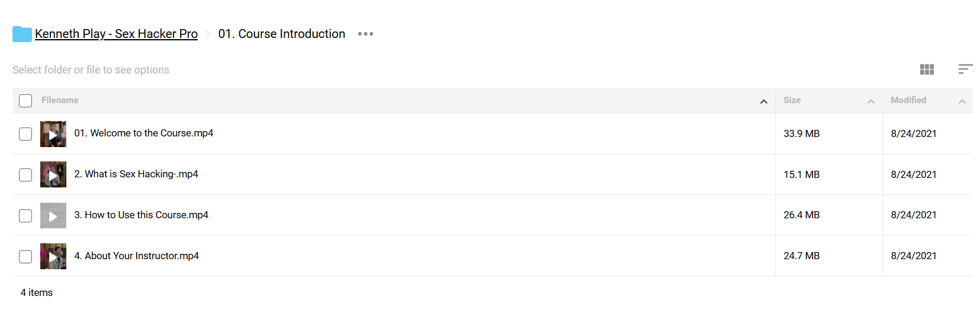
Task: Tick the select-all checkbox beside Filename
Action: tap(25, 101)
